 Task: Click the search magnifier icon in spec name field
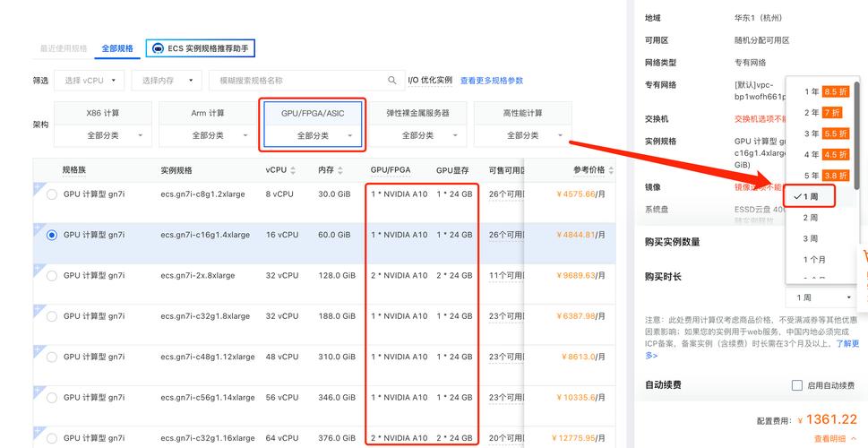coord(392,81)
